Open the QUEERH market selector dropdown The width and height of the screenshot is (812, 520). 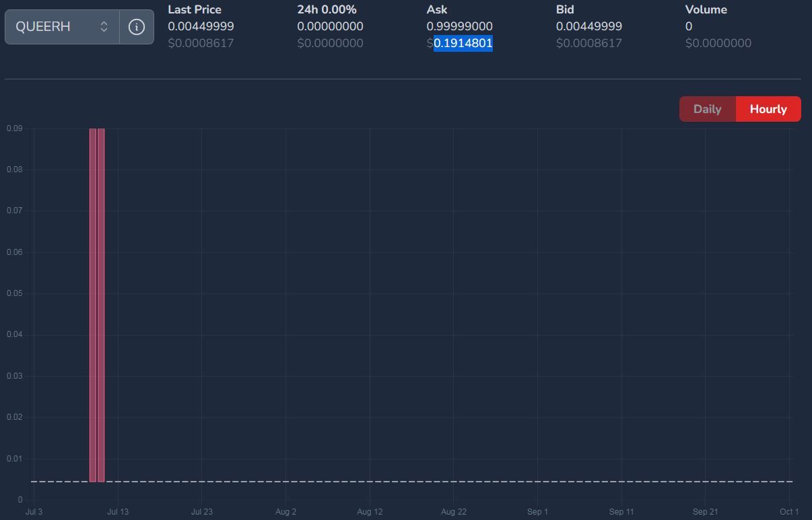pos(62,27)
